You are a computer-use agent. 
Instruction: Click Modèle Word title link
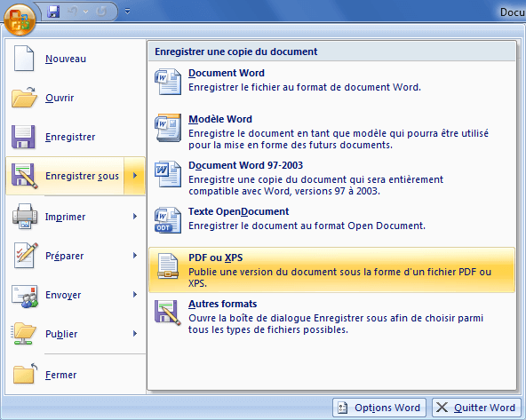point(220,119)
